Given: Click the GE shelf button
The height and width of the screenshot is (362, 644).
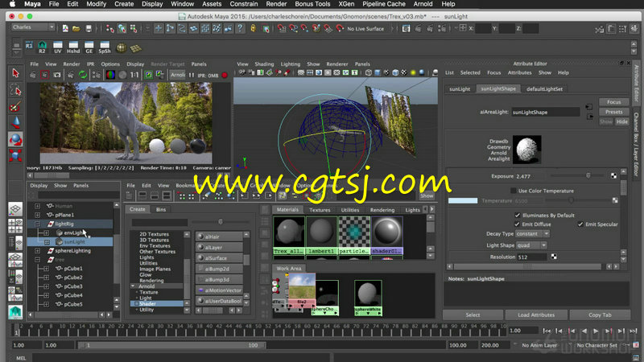Looking at the screenshot, I should tap(89, 47).
